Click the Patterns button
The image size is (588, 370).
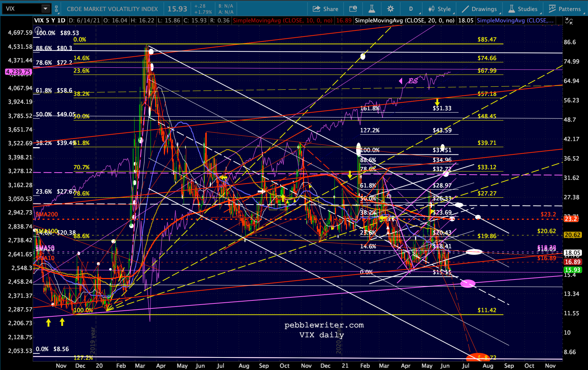[565, 9]
